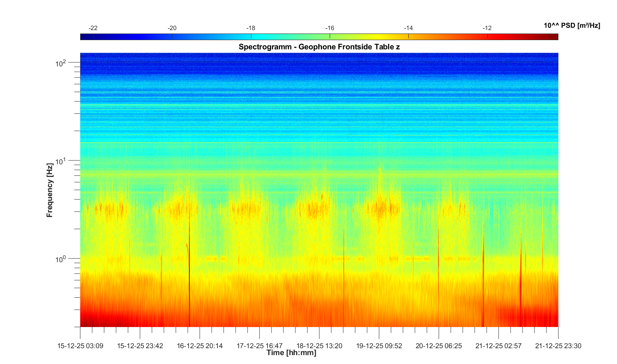Screen dimensions: 617x364
Task: Click the '21-12-25 23:30' time label
Action: point(558,346)
